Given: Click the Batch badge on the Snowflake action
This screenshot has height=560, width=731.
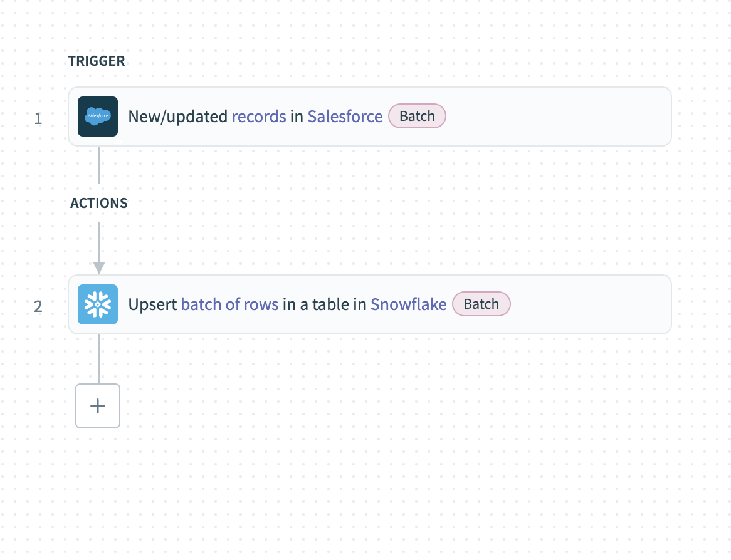Looking at the screenshot, I should [x=481, y=304].
